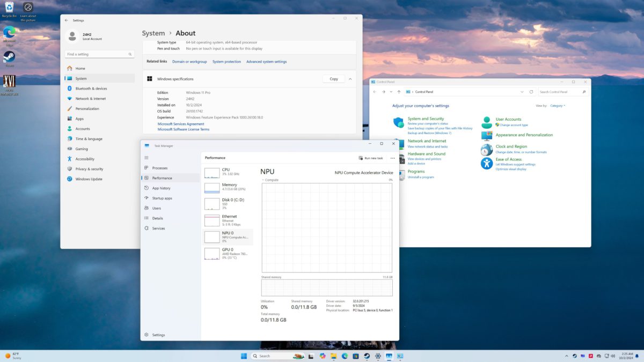Open App history in Task Manager

pyautogui.click(x=162, y=188)
